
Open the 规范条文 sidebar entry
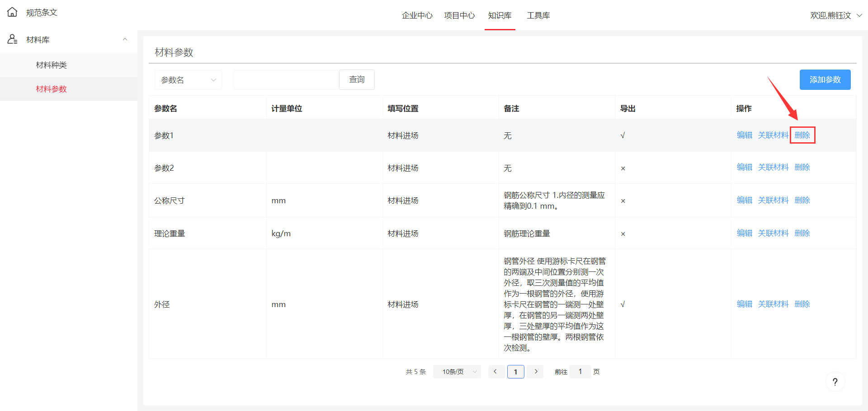pos(42,13)
